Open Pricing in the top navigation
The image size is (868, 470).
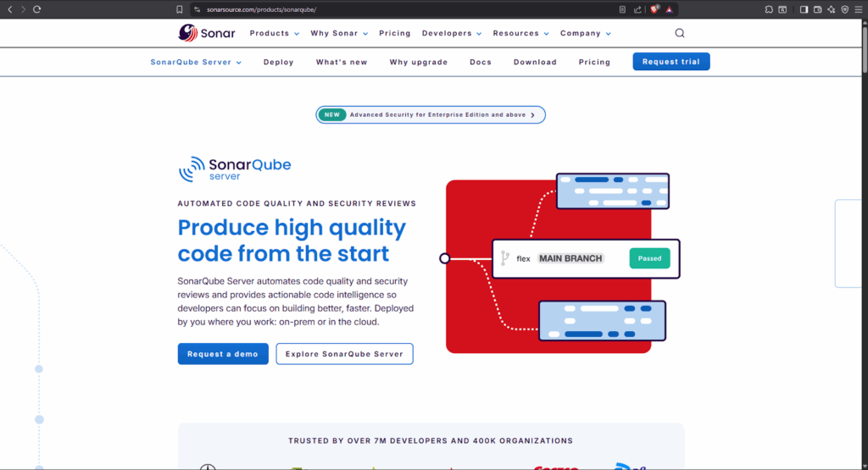[x=395, y=33]
